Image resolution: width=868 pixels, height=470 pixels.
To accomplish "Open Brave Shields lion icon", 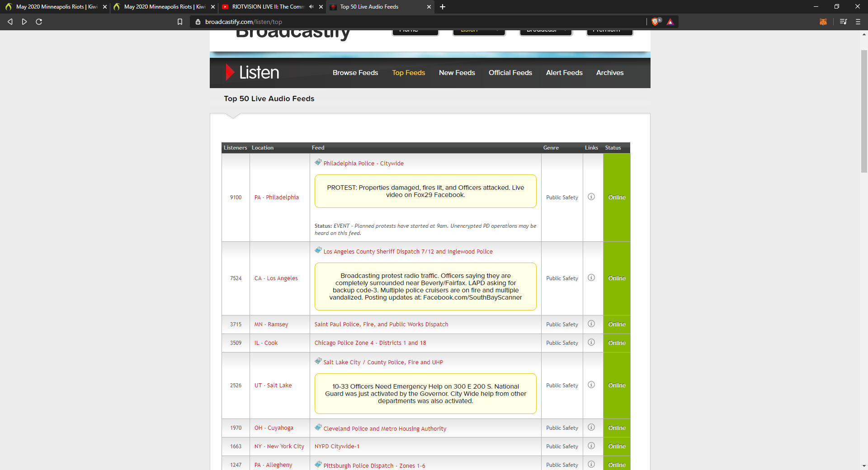I will tap(656, 22).
